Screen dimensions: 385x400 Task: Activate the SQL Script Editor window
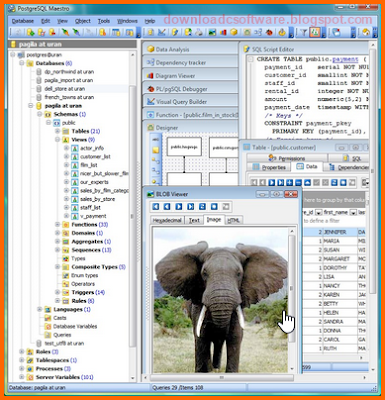(305, 49)
